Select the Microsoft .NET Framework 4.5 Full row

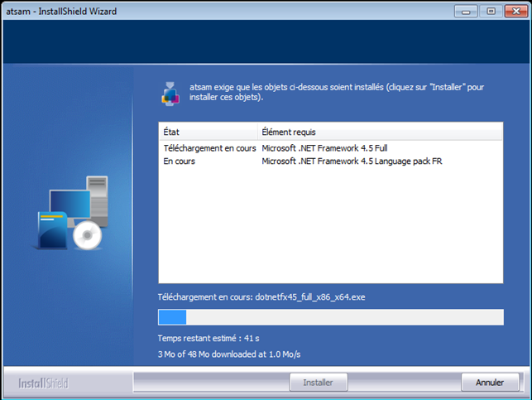point(330,148)
